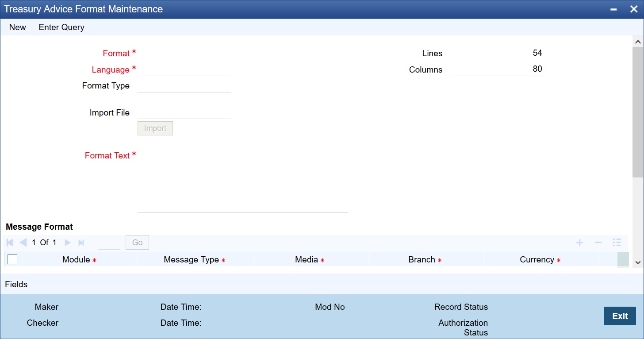Click the Currency column header
Viewport: 644px width, 339px height.
click(540, 260)
